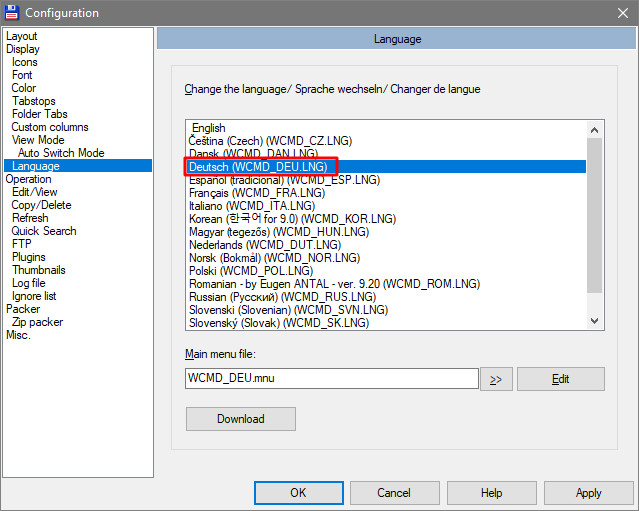Viewport: 639px width, 511px height.
Task: Click the floppy disk Configuration title icon
Action: pyautogui.click(x=11, y=13)
